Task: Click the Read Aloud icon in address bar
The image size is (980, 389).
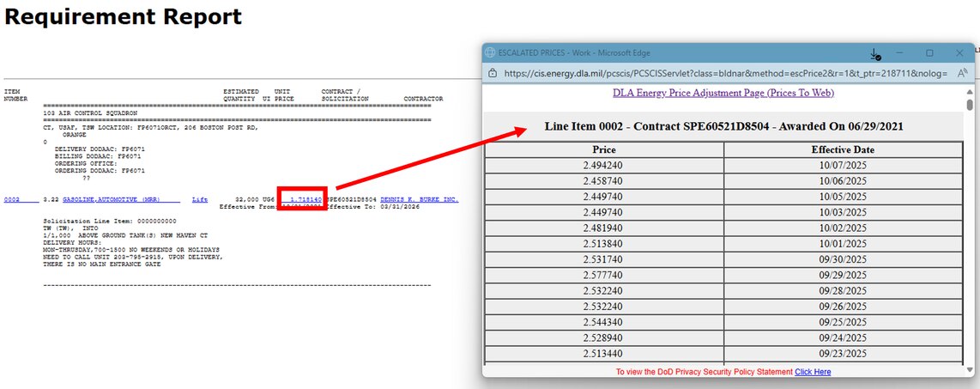Action: pyautogui.click(x=960, y=74)
